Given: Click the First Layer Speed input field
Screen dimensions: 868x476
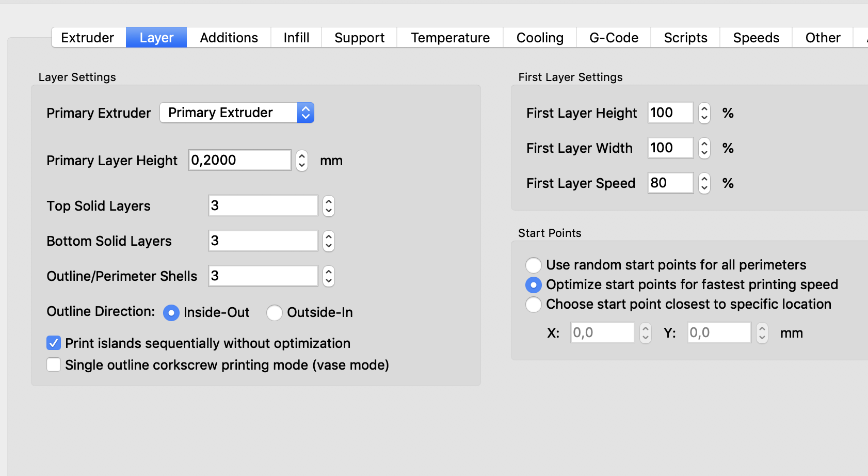Looking at the screenshot, I should tap(670, 183).
